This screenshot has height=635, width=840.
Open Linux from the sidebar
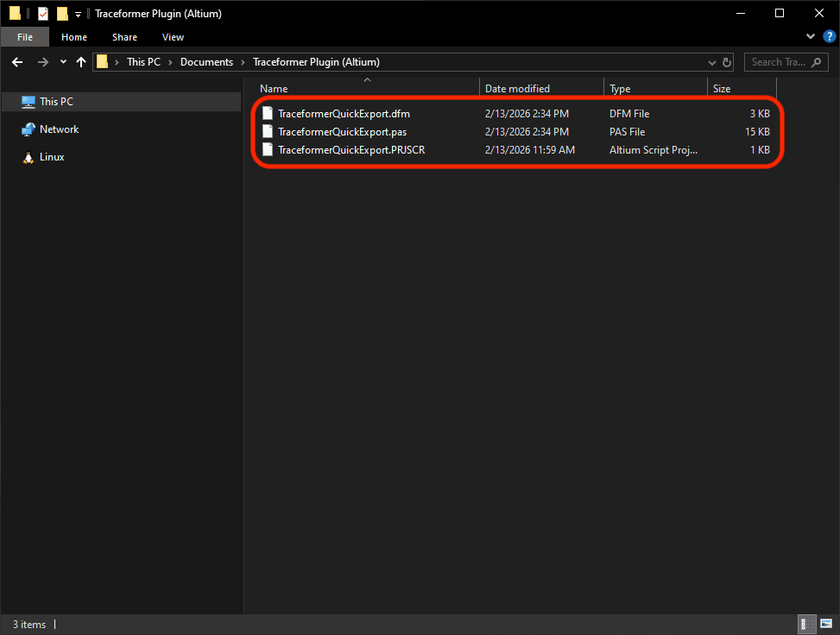54,156
